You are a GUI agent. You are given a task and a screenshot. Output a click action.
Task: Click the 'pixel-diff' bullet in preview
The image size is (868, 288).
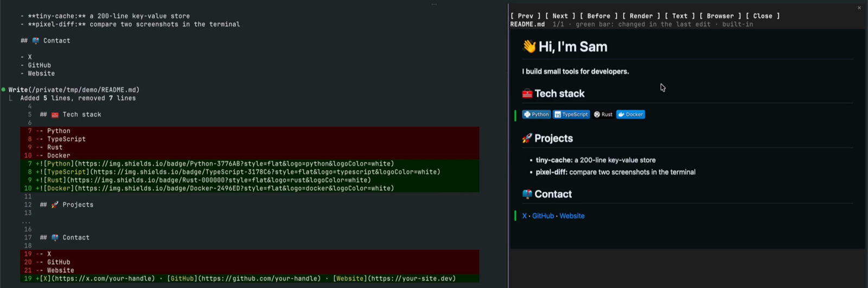[616, 172]
